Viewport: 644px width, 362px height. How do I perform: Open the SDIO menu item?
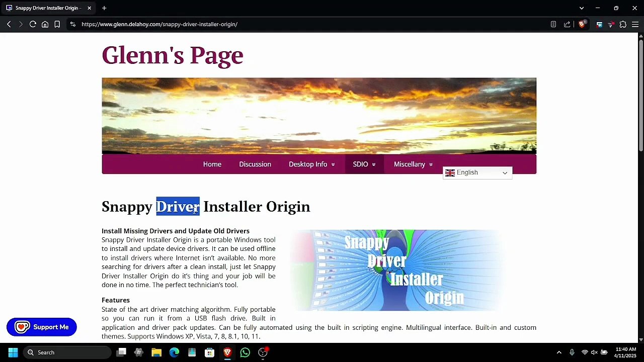pos(360,164)
